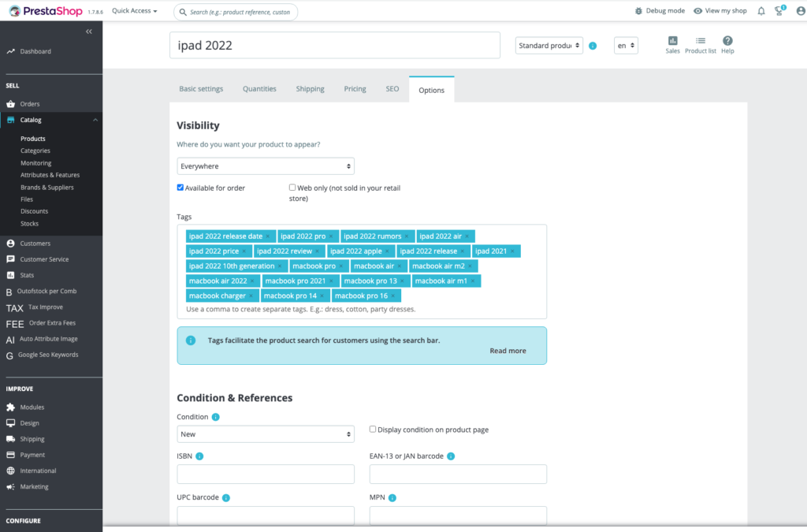Click the Modules puzzle icon
Viewport: 807px width, 532px height.
(x=10, y=407)
